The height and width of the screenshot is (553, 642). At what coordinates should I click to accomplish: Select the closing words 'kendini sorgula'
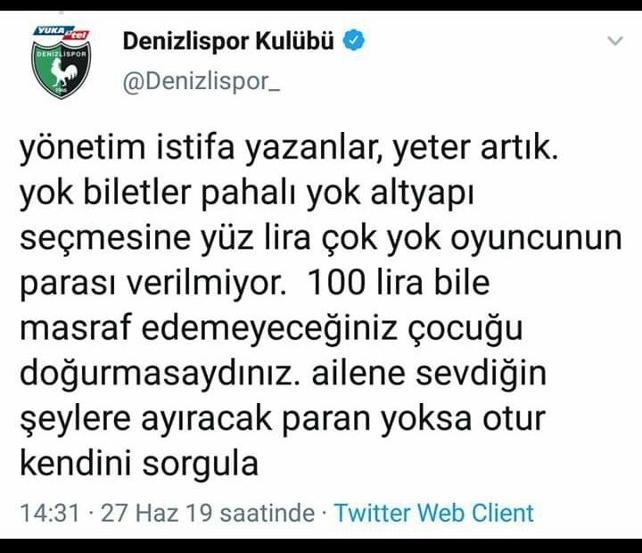click(x=139, y=463)
